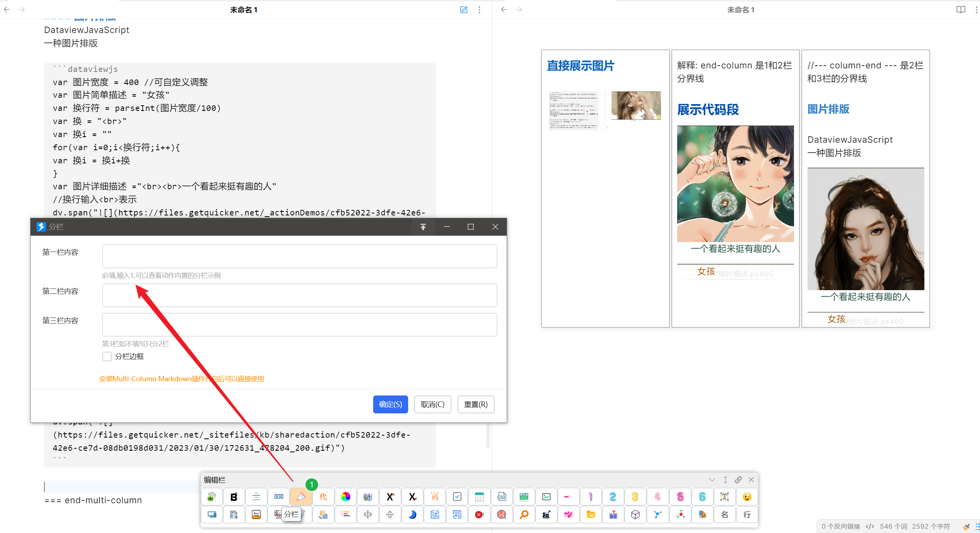
Task: Click the blue '链' link icon
Action: [x=368, y=497]
